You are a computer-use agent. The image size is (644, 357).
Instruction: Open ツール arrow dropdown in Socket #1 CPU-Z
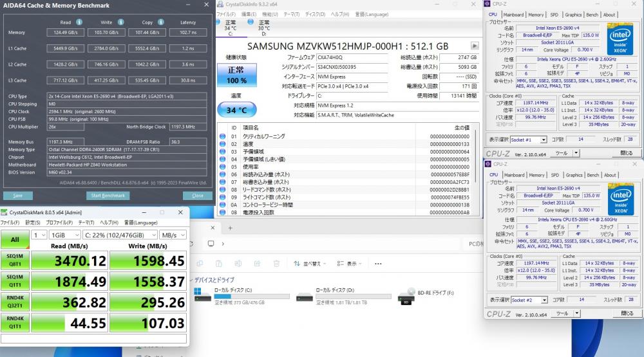(576, 153)
